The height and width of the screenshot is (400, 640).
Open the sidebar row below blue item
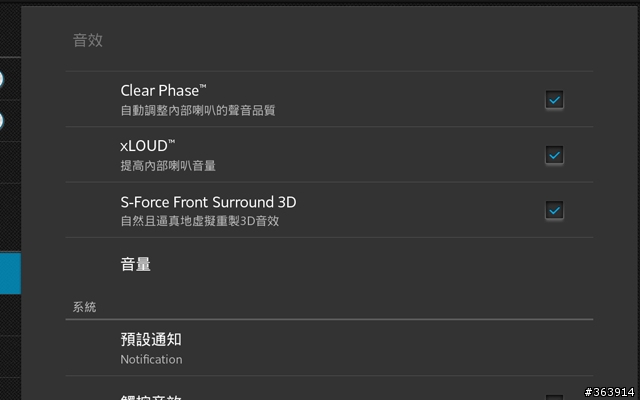(x=10, y=315)
